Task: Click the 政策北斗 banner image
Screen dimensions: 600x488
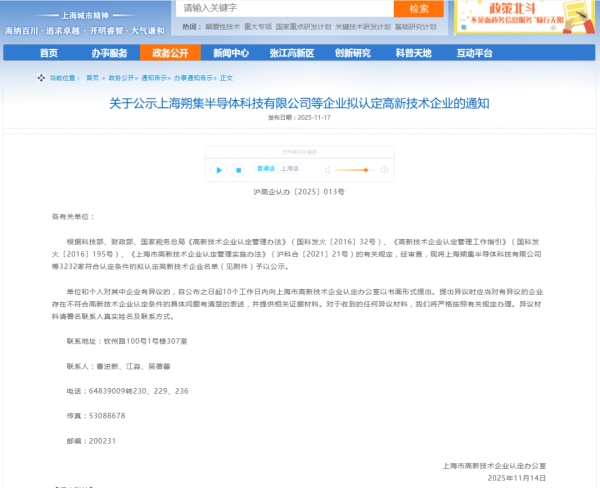Action: (x=525, y=17)
